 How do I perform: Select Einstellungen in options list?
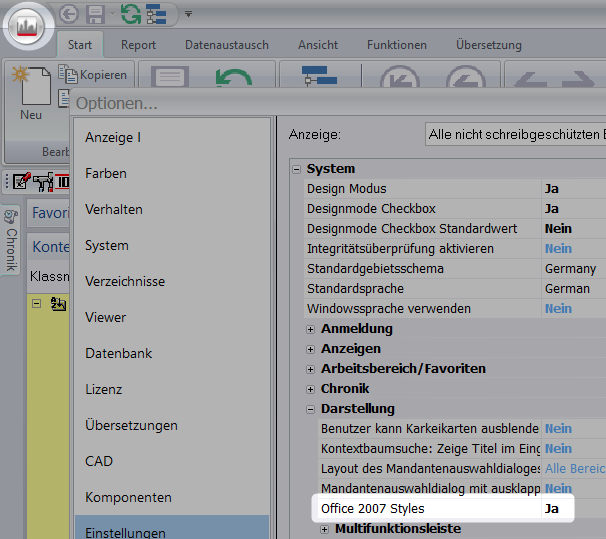pos(172,528)
